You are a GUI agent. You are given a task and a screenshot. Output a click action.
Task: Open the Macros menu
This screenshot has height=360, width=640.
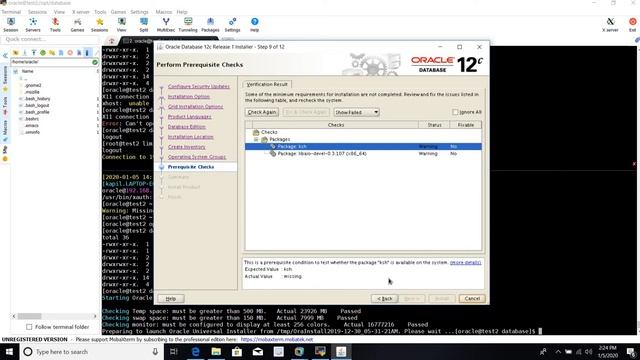point(164,12)
